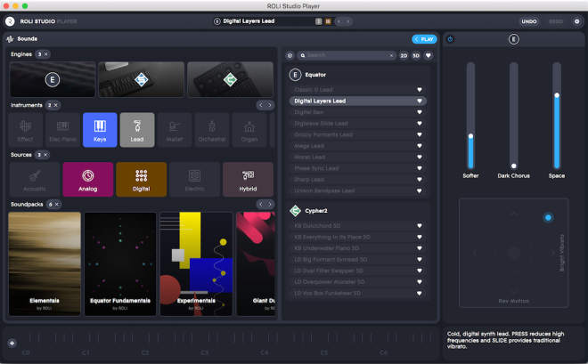588x364 pixels.
Task: Show previous page of Soundpacks
Action: (x=261, y=204)
